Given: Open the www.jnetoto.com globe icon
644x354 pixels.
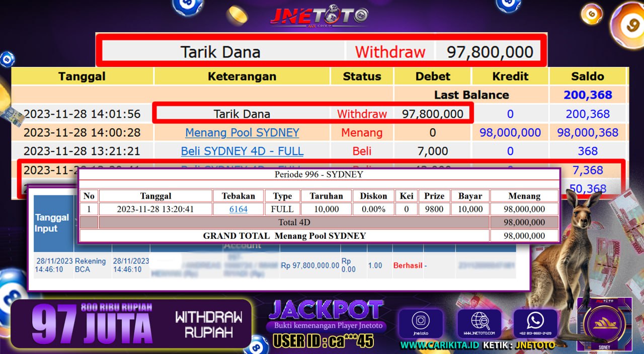Looking at the screenshot, I should (x=479, y=323).
